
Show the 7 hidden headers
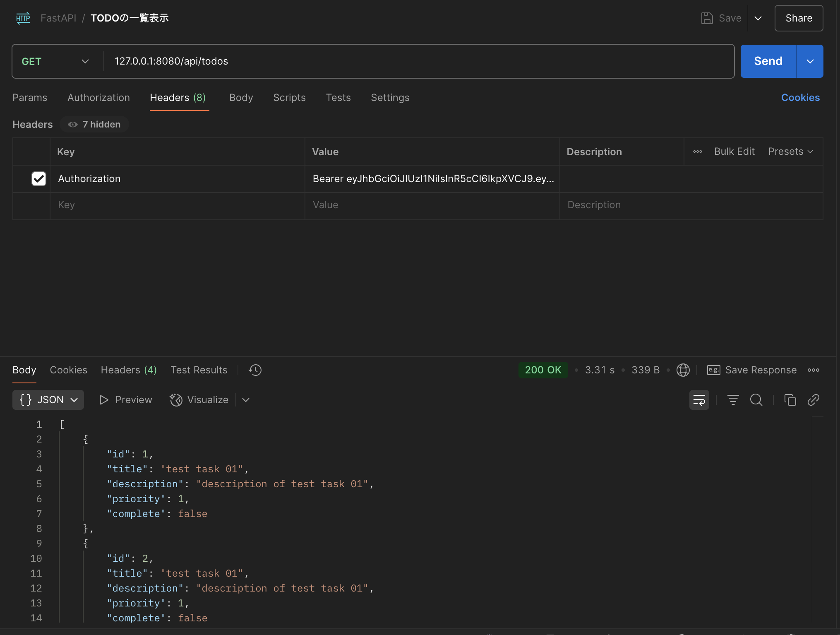[94, 125]
